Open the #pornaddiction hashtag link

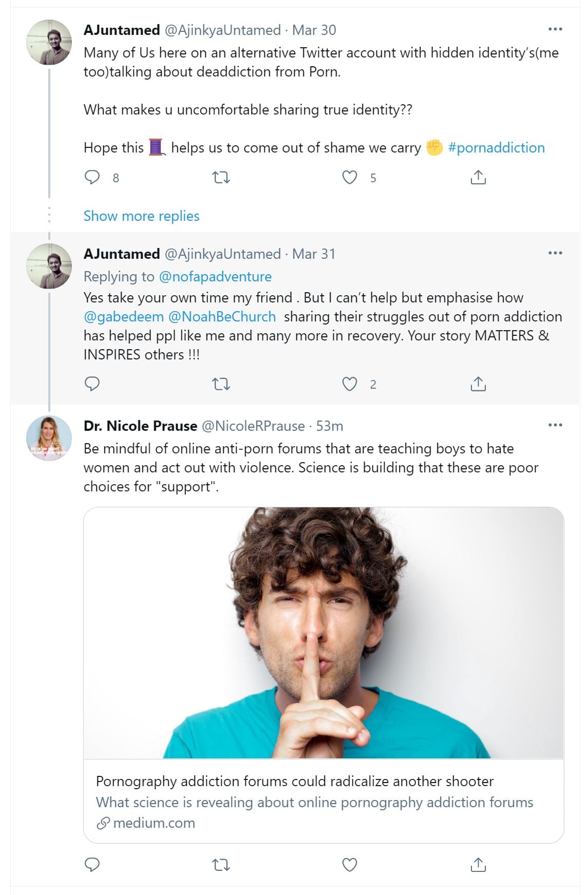[496, 148]
